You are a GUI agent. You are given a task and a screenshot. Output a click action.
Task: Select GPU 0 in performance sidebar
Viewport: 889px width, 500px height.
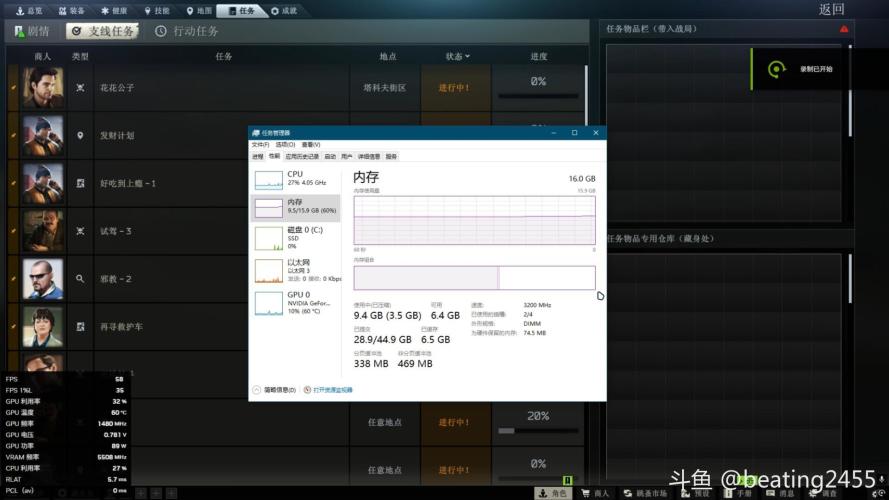point(296,303)
